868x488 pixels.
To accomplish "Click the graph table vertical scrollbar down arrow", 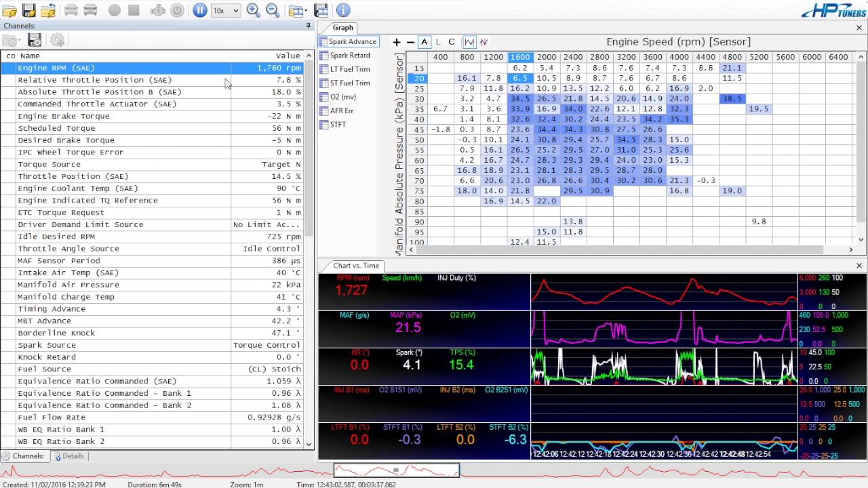I will pyautogui.click(x=862, y=239).
